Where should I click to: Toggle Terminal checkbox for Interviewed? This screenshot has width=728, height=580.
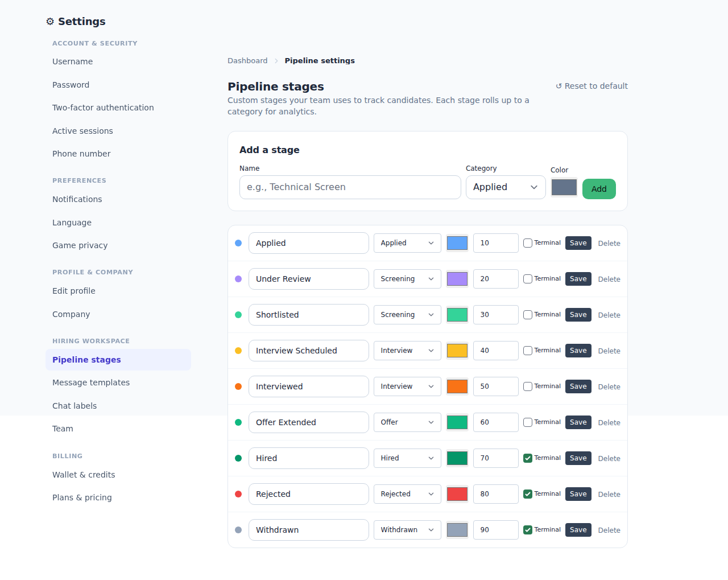click(528, 386)
